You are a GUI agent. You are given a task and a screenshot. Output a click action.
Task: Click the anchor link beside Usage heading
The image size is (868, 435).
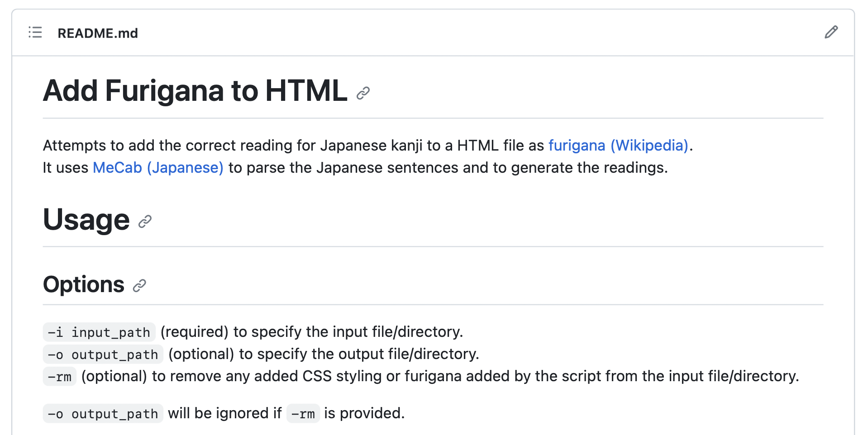point(144,222)
